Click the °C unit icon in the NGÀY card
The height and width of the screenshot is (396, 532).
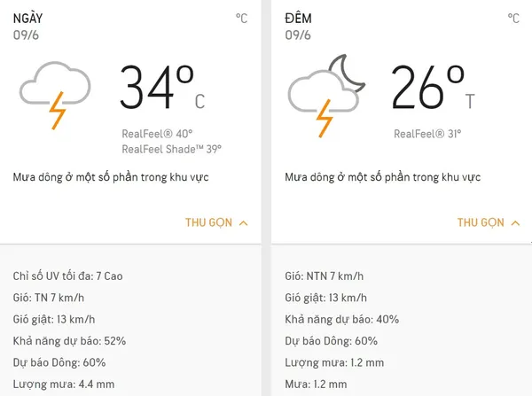tap(241, 19)
